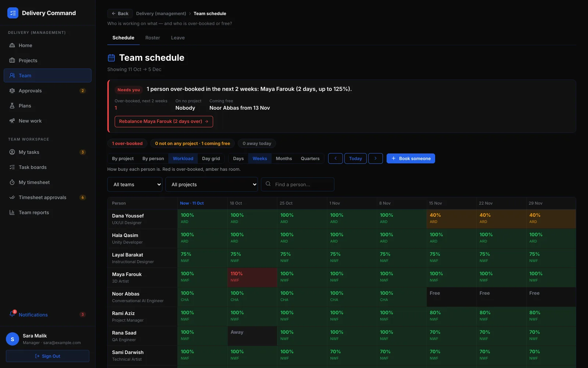Click the Book someone button
Viewport: 588px width, 368px height.
tap(411, 159)
